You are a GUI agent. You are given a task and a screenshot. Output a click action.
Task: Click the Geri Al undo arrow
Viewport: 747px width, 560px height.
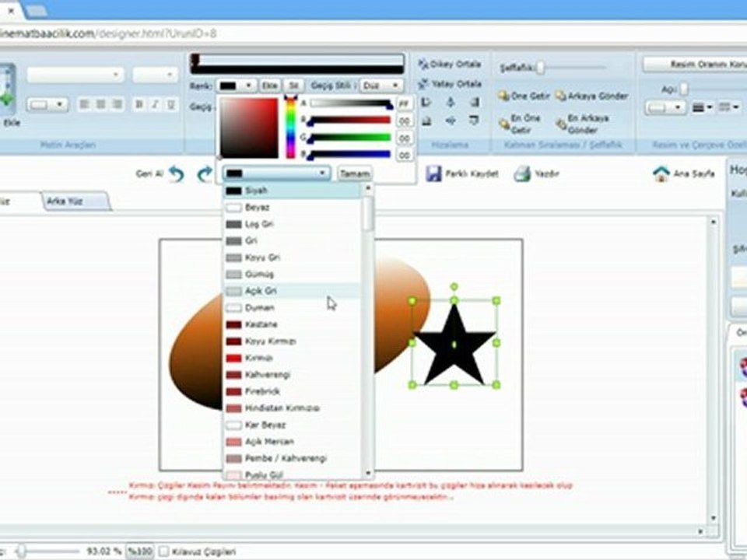point(177,173)
